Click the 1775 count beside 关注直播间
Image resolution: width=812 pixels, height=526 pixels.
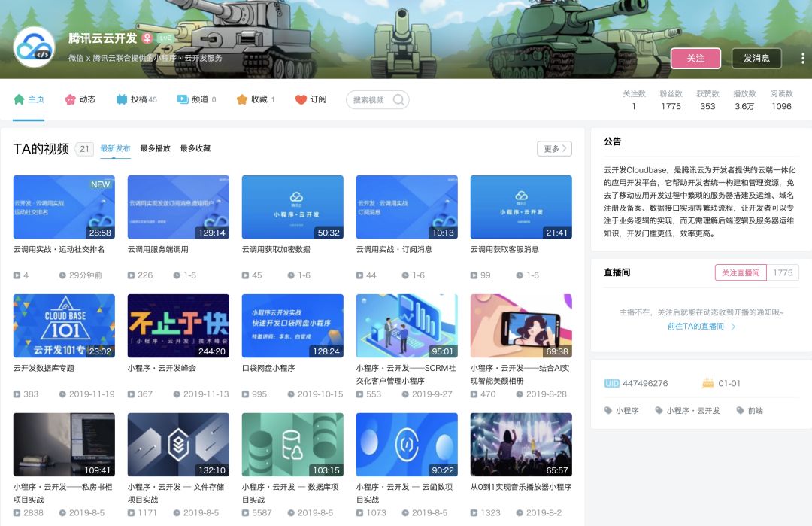tap(783, 272)
